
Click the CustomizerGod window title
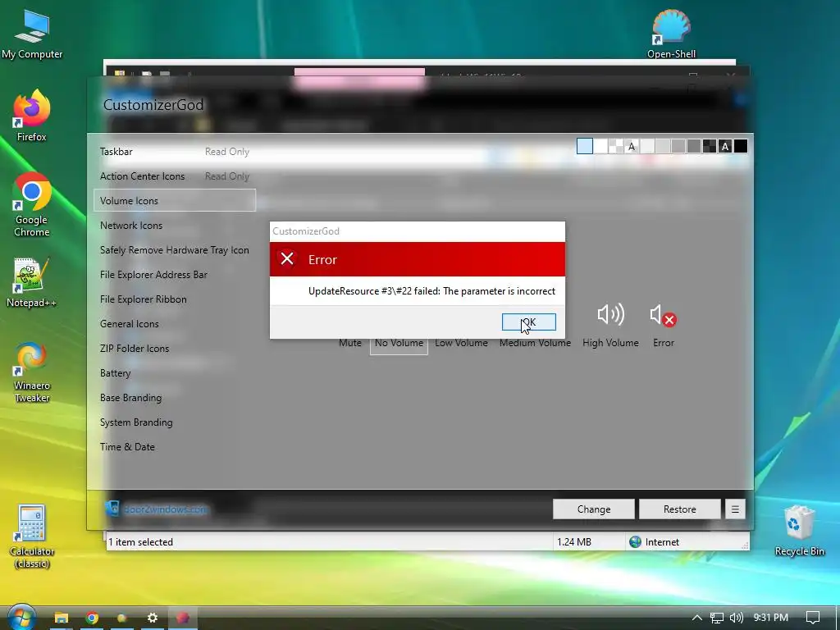click(x=153, y=105)
